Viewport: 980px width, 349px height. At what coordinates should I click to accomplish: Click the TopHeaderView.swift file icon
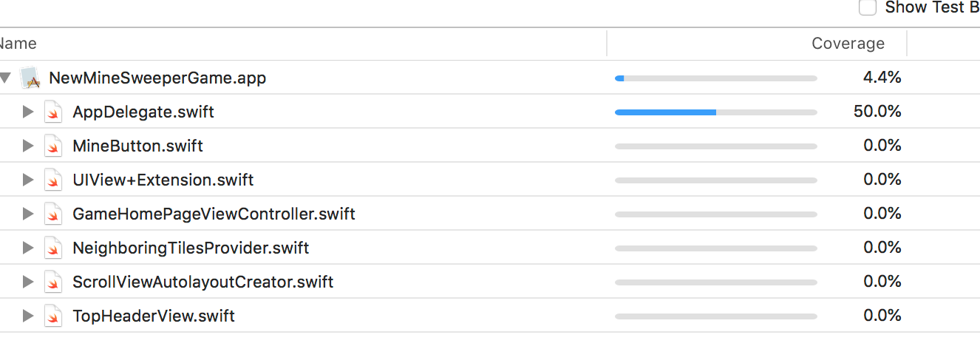click(x=52, y=316)
